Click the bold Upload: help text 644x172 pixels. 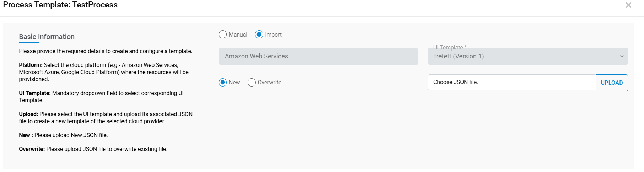(28, 114)
